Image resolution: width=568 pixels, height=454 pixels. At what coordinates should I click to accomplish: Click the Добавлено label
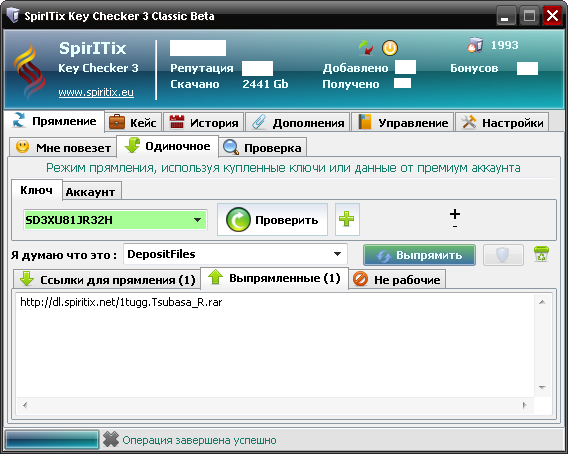355,68
